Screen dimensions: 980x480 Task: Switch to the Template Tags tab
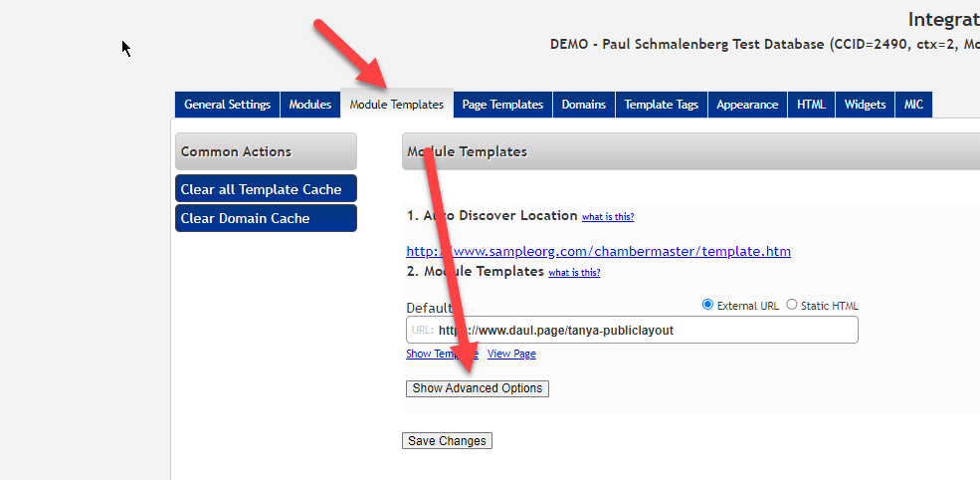(x=661, y=105)
